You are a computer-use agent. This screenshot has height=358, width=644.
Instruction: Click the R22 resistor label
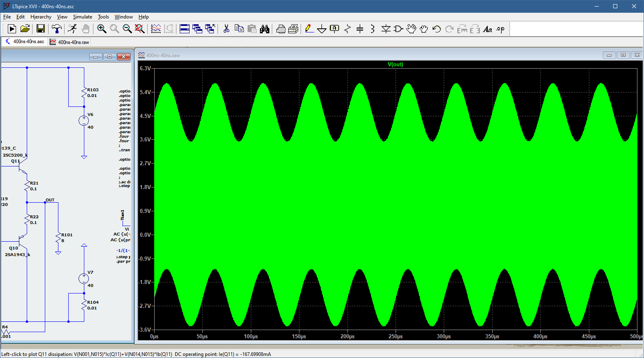tap(34, 217)
